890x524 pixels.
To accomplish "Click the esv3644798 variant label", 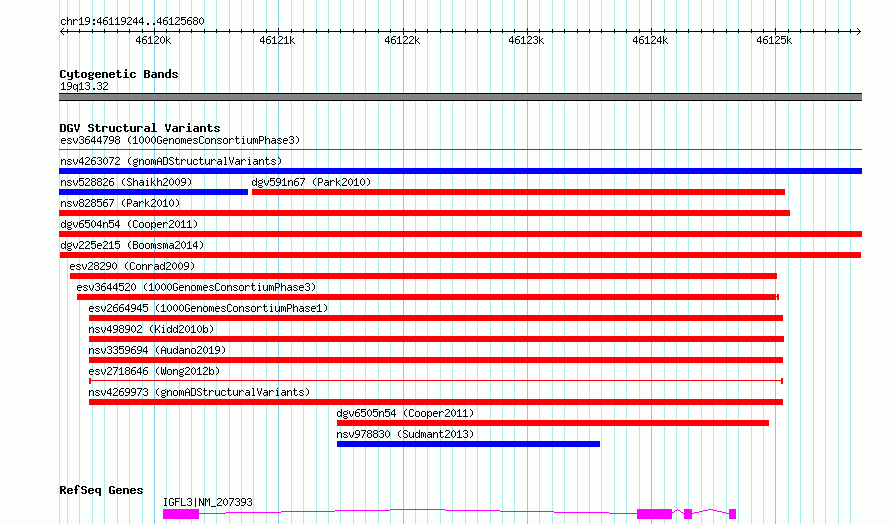I will click(x=180, y=140).
